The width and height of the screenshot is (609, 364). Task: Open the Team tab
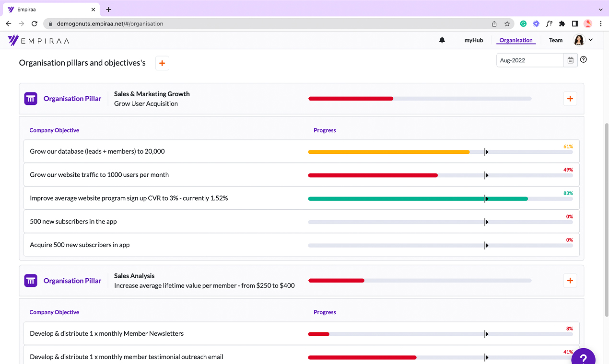pyautogui.click(x=555, y=40)
